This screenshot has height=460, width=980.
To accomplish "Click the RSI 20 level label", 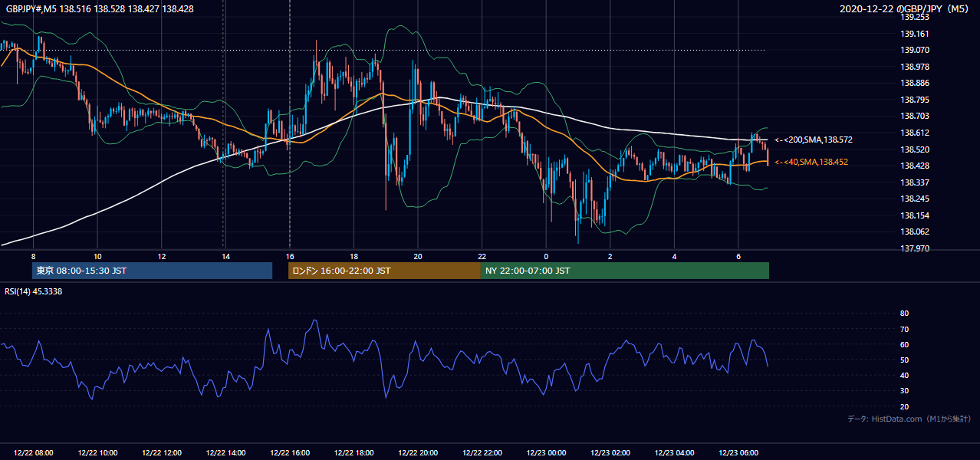I will point(904,406).
